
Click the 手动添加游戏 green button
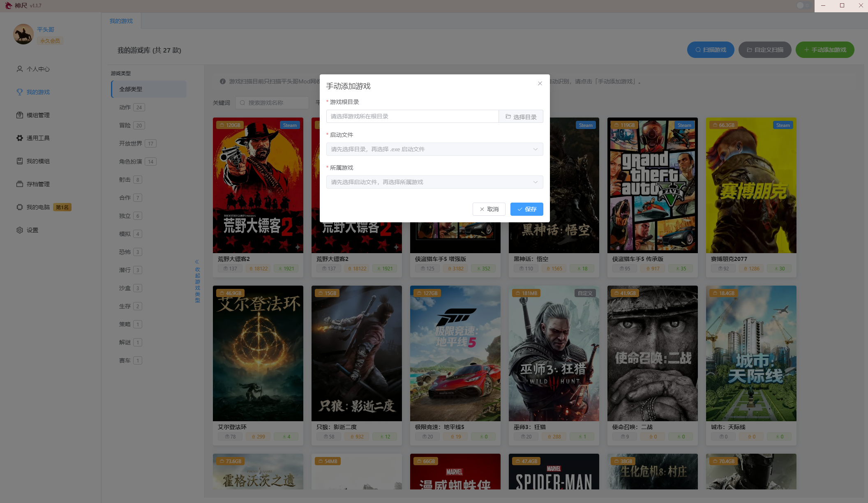[x=825, y=50]
